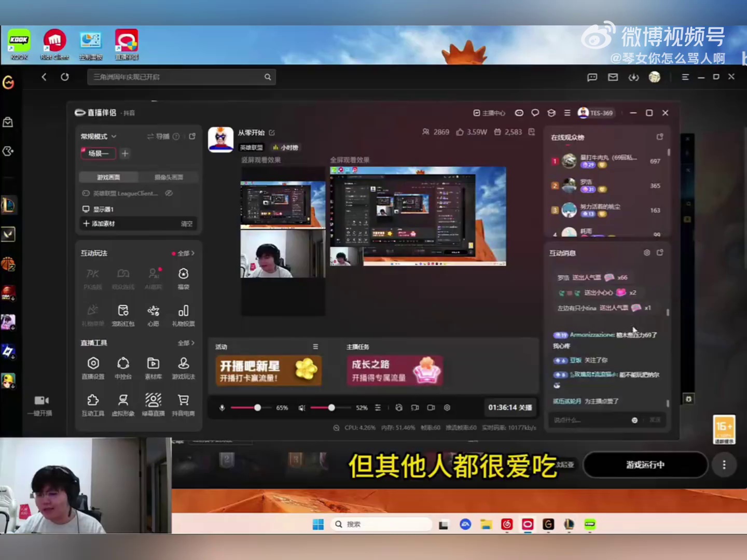The width and height of the screenshot is (747, 560).
Task: Mute the microphone icon
Action: point(222,408)
